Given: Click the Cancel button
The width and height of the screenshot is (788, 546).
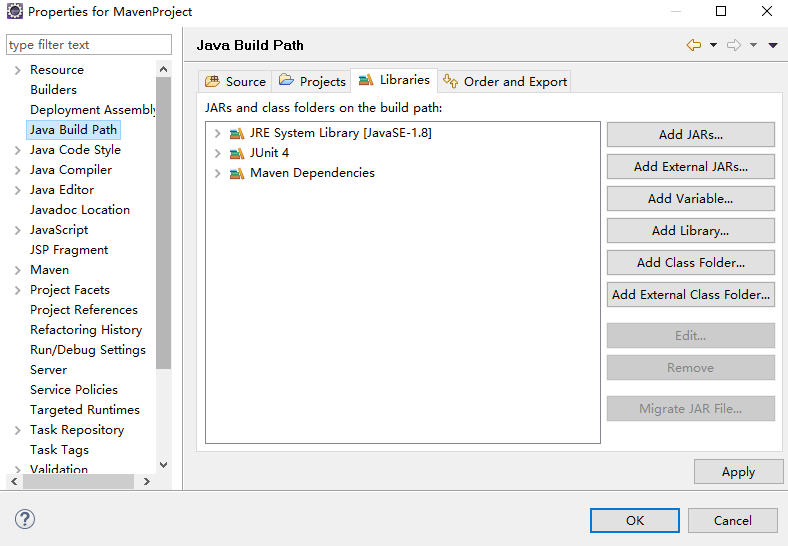Looking at the screenshot, I should click(733, 520).
